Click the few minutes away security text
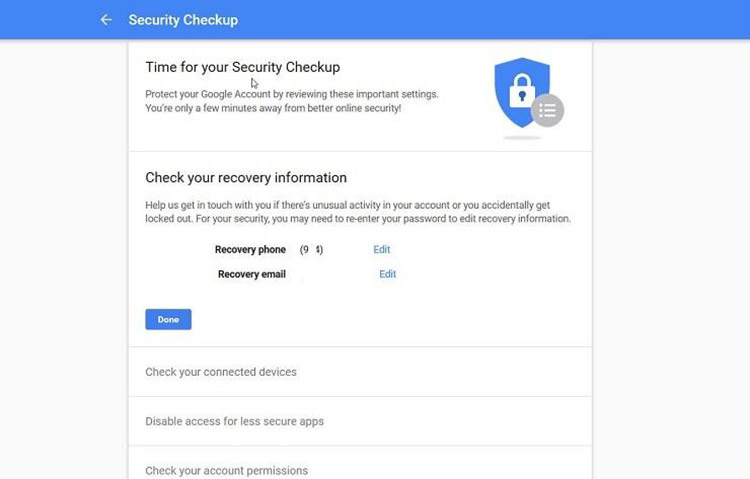 point(273,108)
